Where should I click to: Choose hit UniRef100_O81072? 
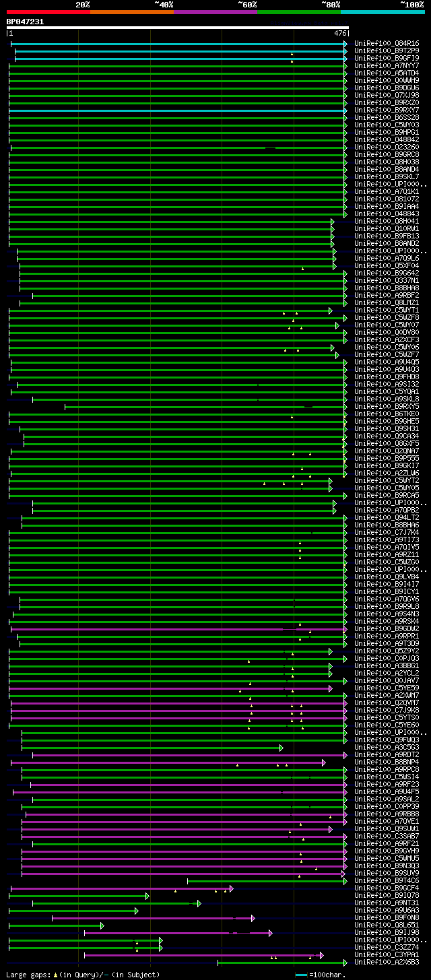(387, 199)
